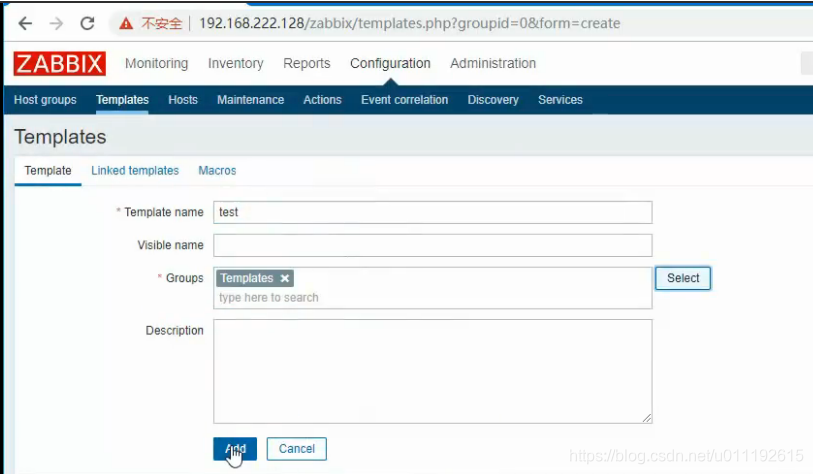Click the Select button for Groups
This screenshot has width=813, height=474.
683,278
